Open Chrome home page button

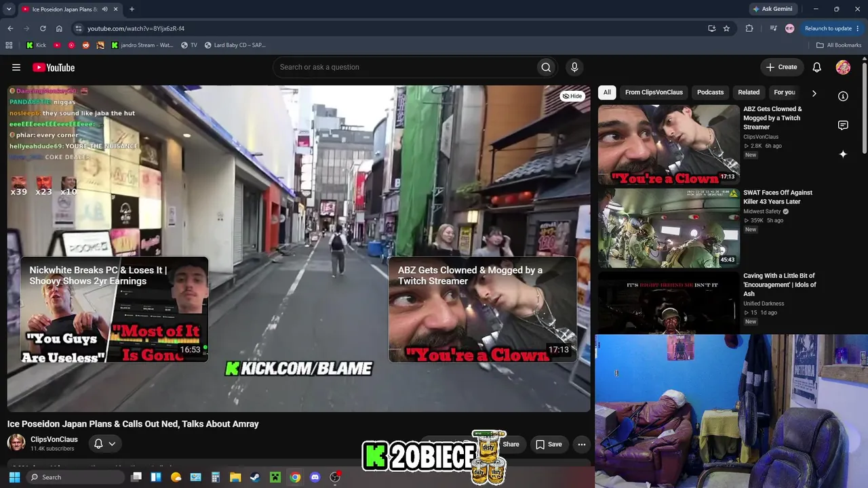(59, 28)
